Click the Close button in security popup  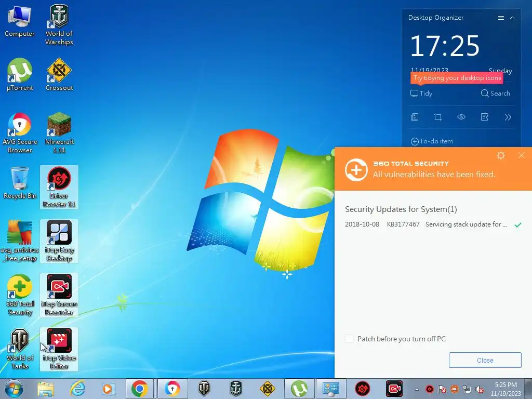pos(485,360)
